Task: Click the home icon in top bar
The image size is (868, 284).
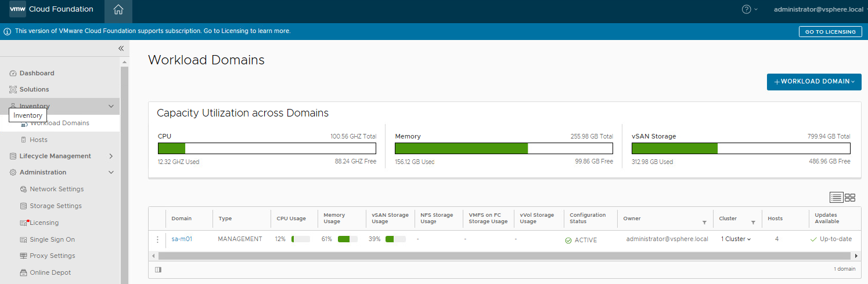Action: [x=118, y=10]
